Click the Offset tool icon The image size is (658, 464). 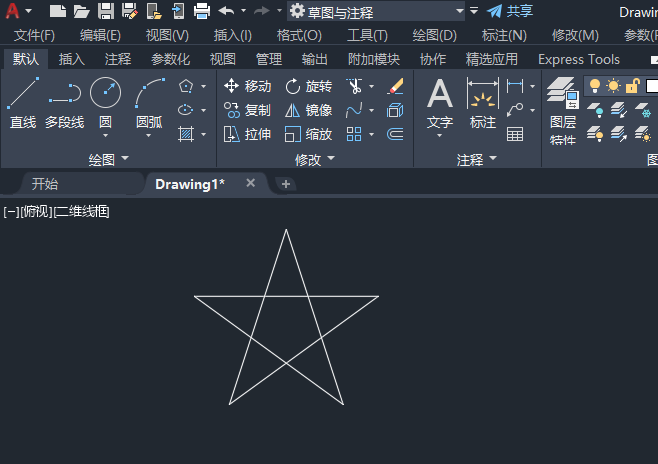395,134
